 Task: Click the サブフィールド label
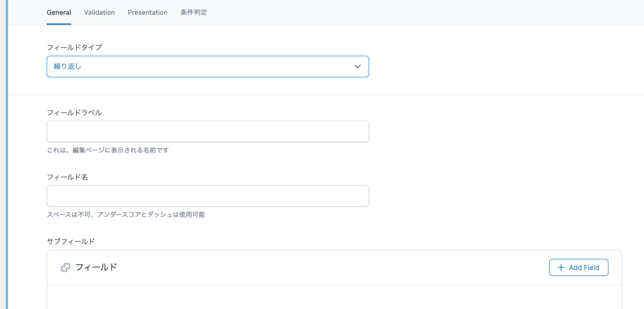point(71,241)
